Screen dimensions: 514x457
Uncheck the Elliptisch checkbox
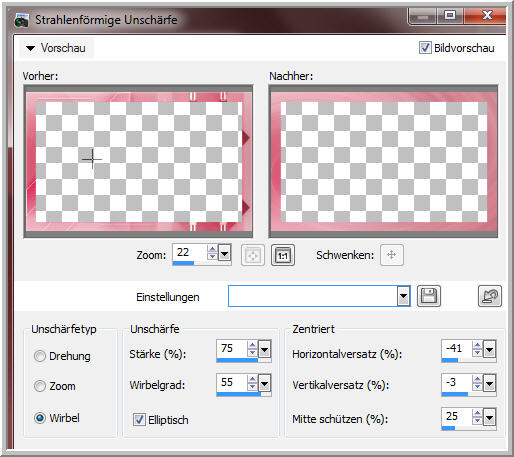139,420
